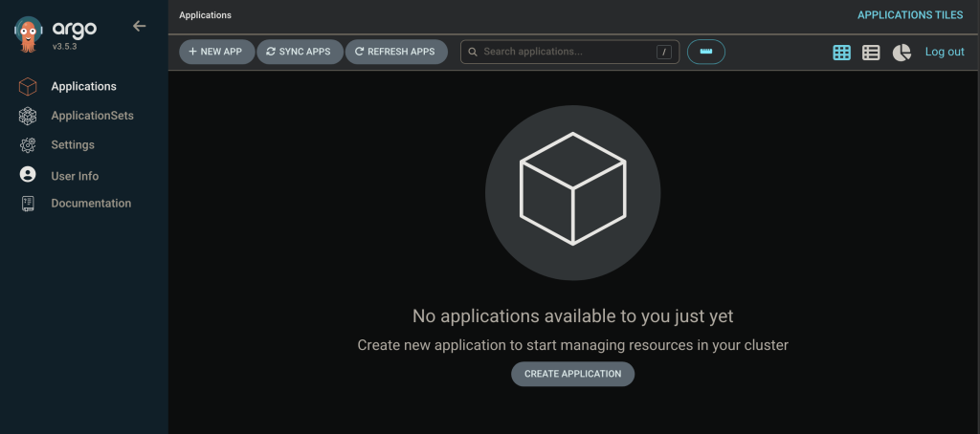Click the Argo octopus logo
The height and width of the screenshot is (434, 980).
[x=28, y=34]
